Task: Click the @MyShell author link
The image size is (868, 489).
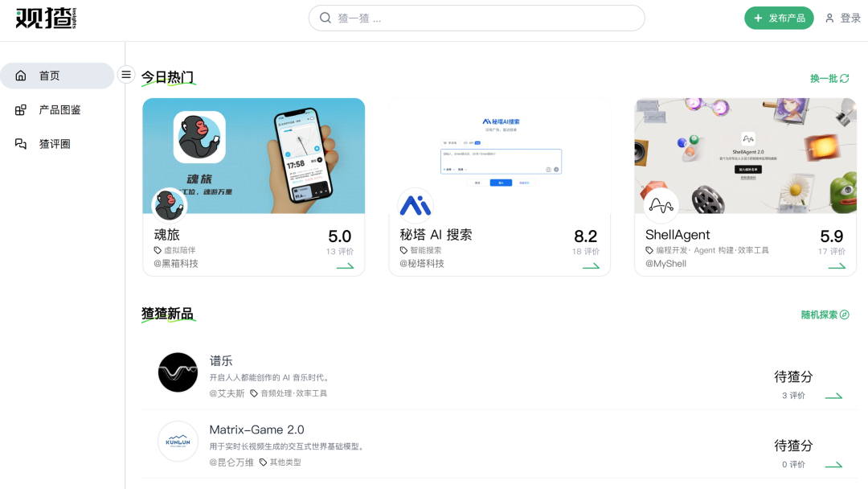Action: point(666,264)
